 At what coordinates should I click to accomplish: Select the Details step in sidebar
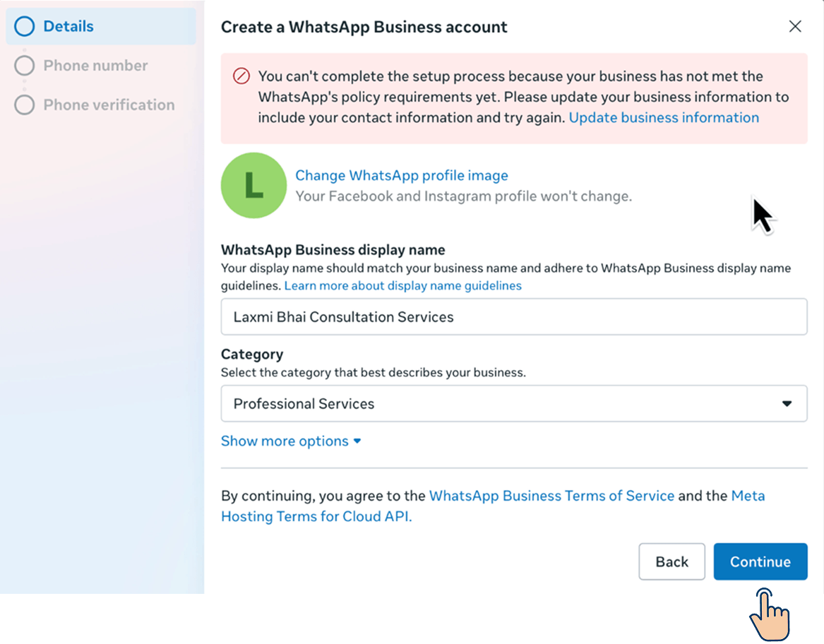coord(101,26)
